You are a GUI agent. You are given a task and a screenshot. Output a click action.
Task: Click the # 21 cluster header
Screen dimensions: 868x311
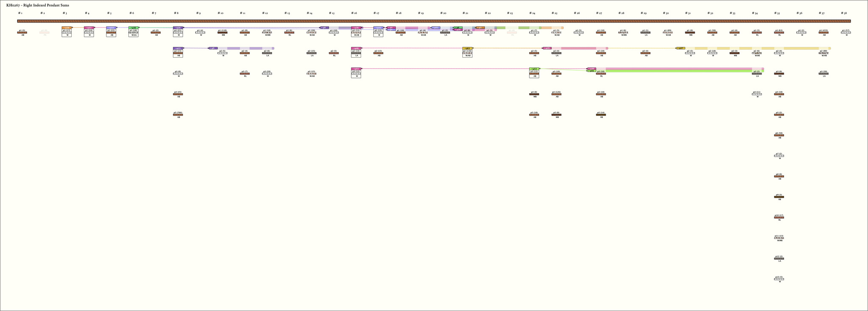pos(465,13)
